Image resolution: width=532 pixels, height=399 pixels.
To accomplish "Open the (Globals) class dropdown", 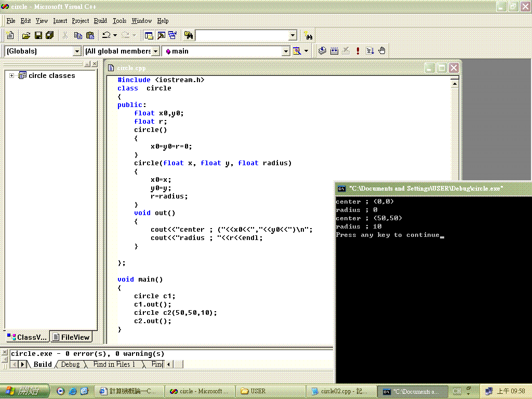I will coord(77,51).
